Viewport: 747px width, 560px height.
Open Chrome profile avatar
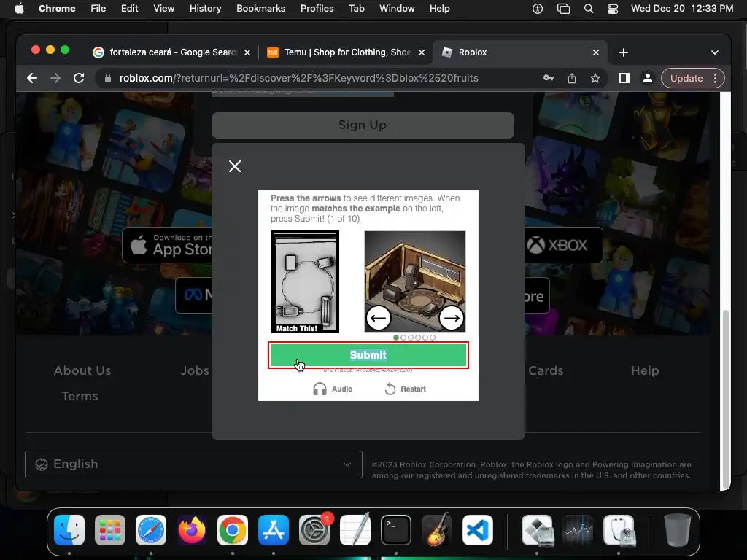tap(648, 78)
